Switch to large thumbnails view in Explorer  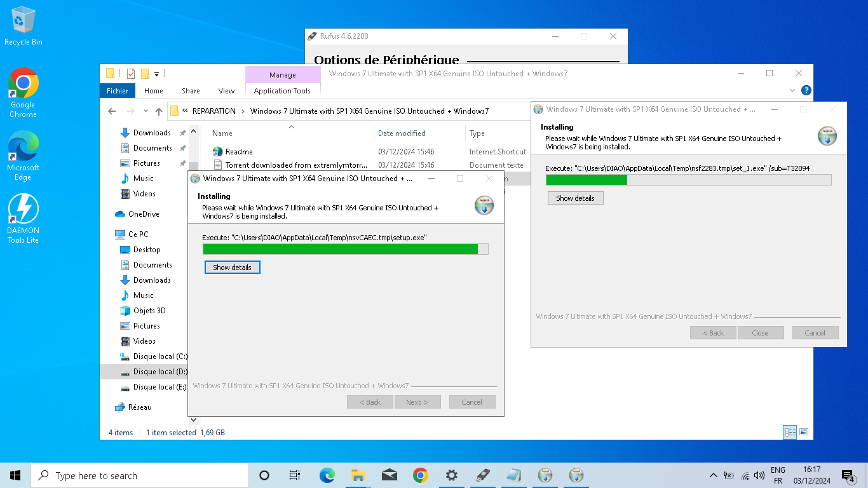coord(804,432)
